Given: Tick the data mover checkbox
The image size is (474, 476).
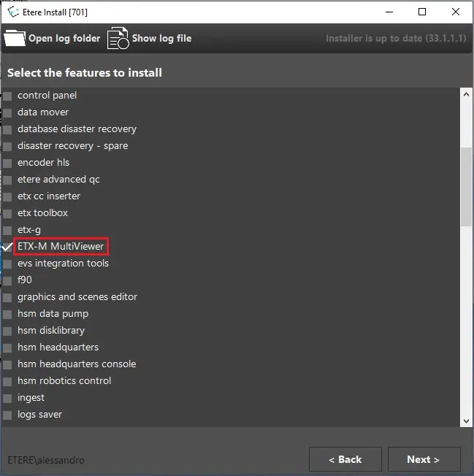Looking at the screenshot, I should click(7, 112).
